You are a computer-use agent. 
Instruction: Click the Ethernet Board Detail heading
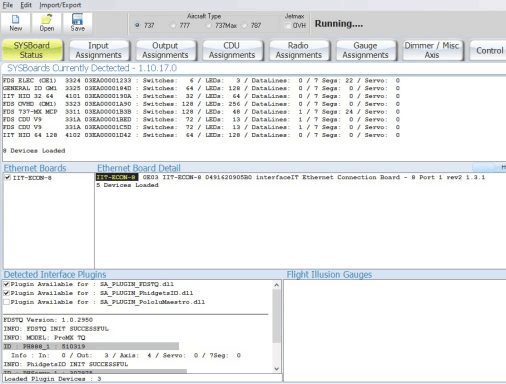click(x=139, y=168)
